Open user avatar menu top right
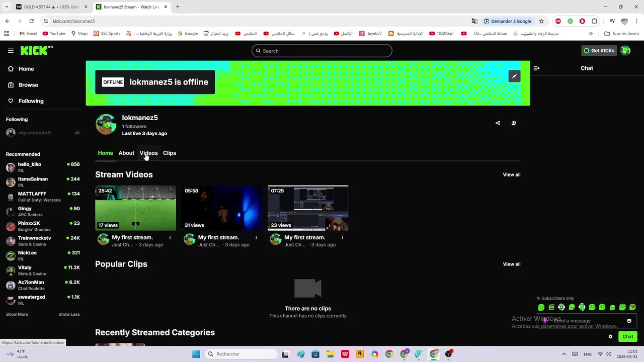This screenshot has width=644, height=362. coord(625,51)
